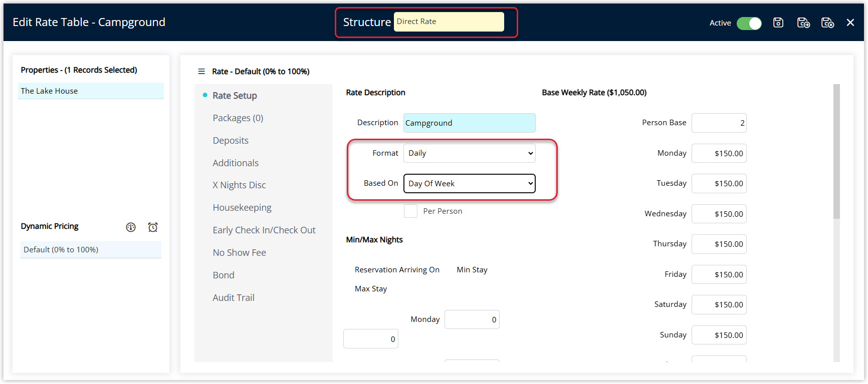Click the Monday Min Stay field
This screenshot has width=868, height=384.
(472, 319)
